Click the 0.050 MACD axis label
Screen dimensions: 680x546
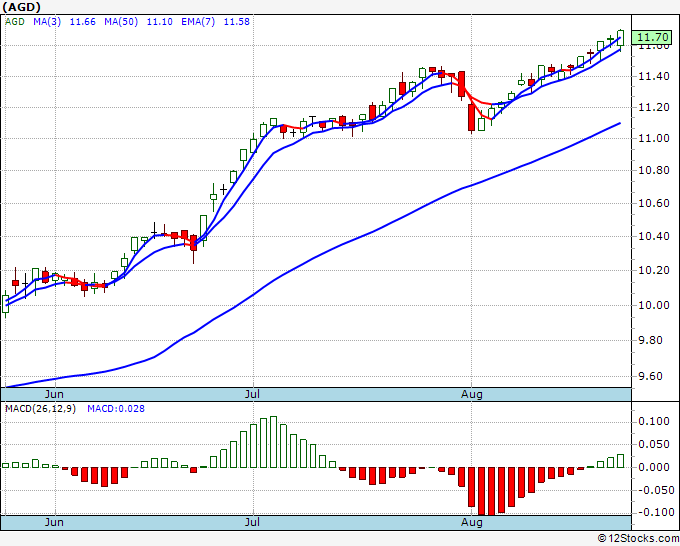click(654, 445)
